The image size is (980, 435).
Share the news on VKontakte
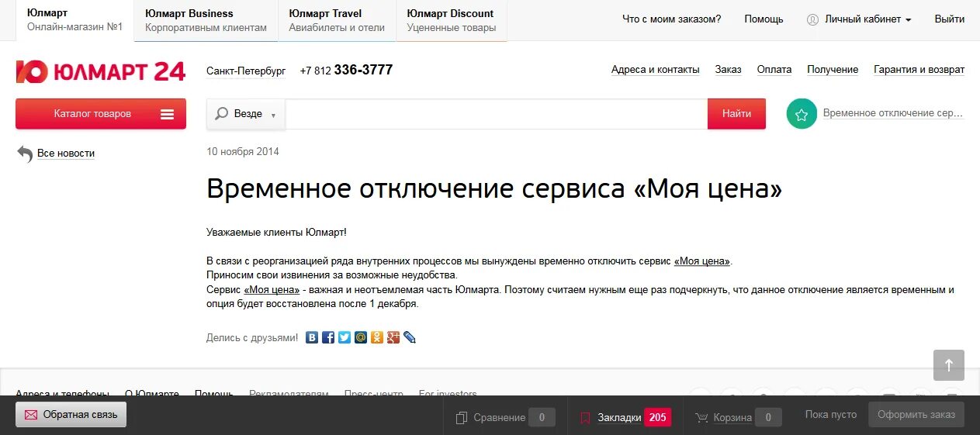point(312,337)
